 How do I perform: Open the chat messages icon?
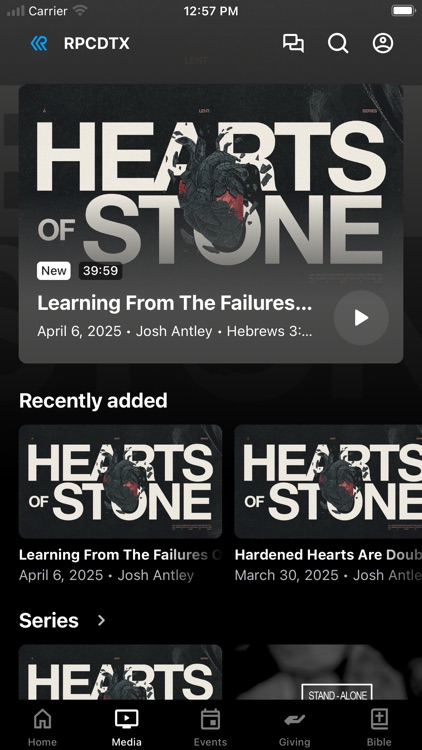293,43
